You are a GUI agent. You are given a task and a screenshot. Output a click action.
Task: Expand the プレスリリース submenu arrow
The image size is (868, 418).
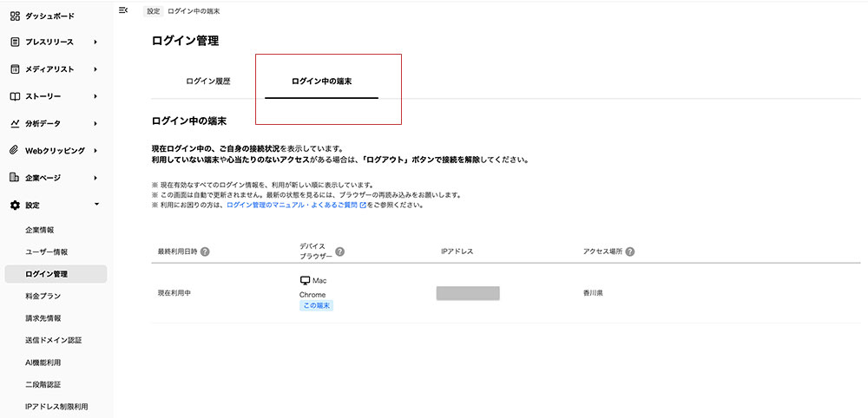pos(95,42)
